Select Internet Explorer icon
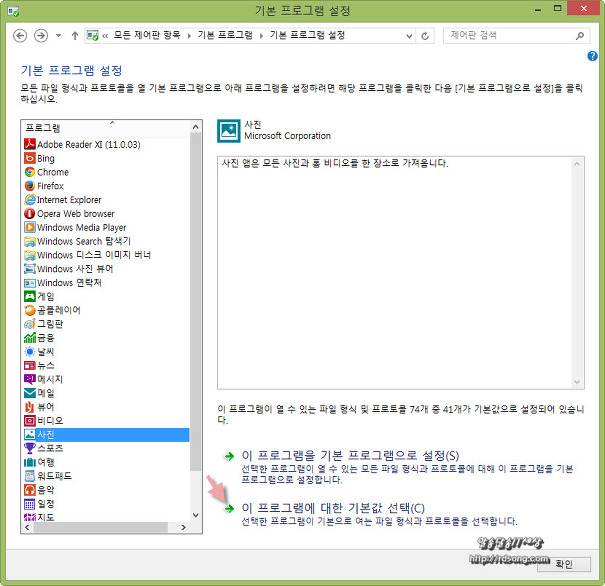 (x=30, y=200)
